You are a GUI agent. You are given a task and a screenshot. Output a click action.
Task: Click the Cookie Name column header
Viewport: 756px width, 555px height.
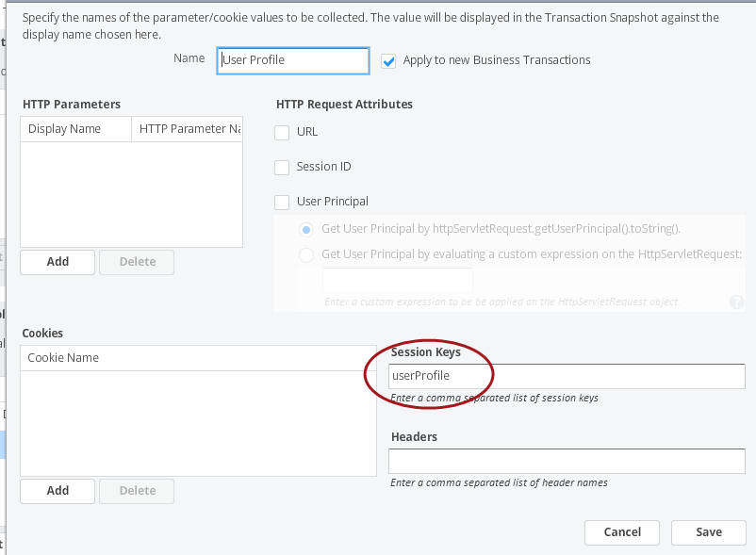tap(198, 358)
